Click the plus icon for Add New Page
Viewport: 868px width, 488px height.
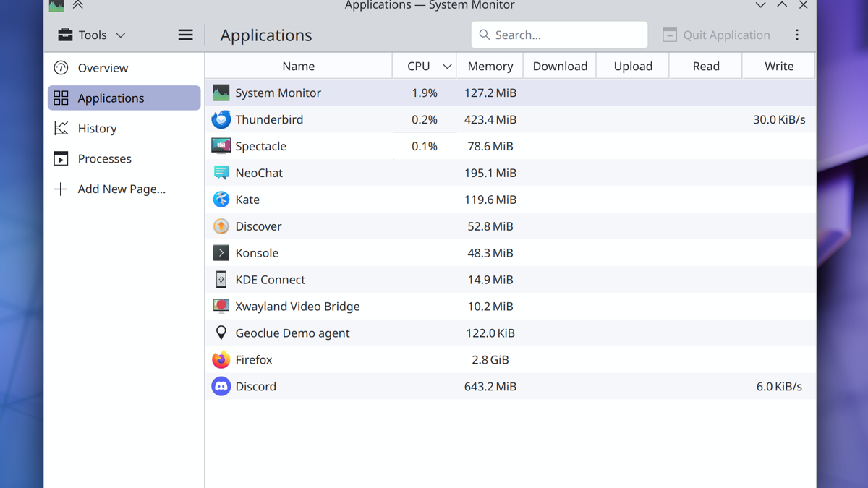[x=61, y=189]
